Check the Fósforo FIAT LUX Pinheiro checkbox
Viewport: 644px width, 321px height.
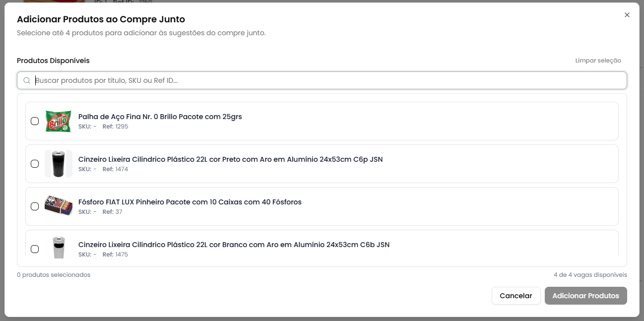coord(35,206)
